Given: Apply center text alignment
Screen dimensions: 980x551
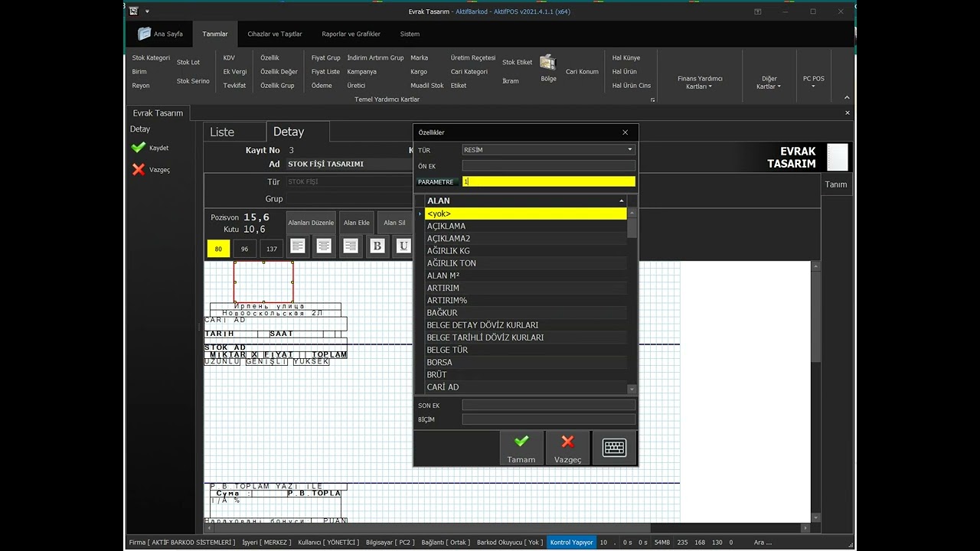Looking at the screenshot, I should (324, 246).
